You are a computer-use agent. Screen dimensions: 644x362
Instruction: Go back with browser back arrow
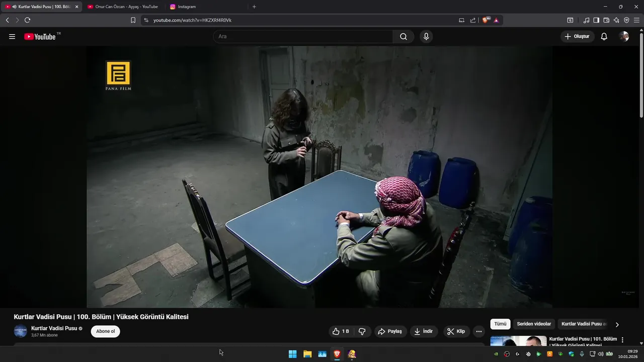(7, 20)
